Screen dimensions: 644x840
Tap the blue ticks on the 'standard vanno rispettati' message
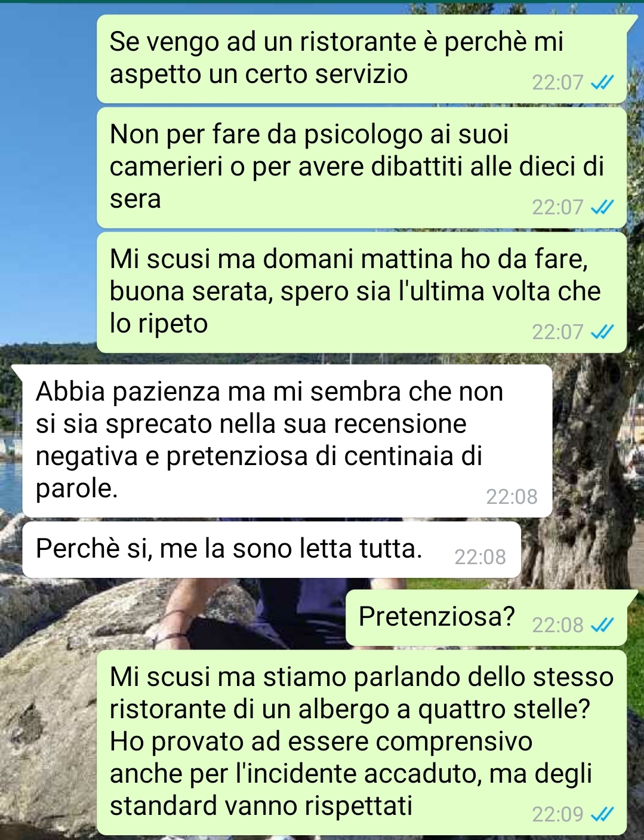602,814
